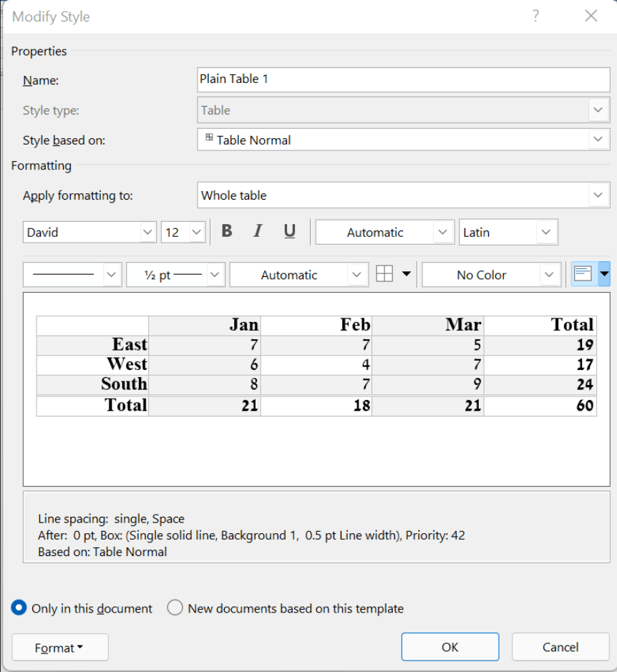Click the Line spacing description text
The width and height of the screenshot is (617, 672).
pos(111,519)
